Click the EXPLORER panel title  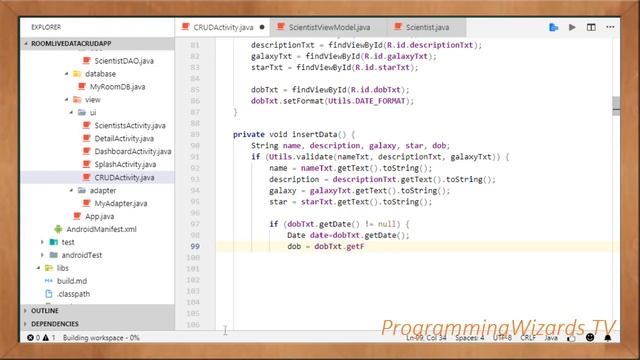point(46,27)
